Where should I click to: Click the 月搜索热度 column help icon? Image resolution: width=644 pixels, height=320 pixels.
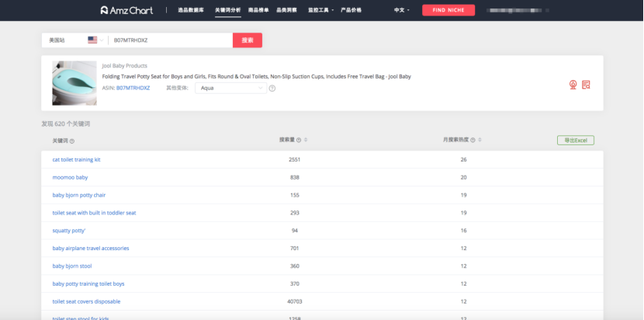click(473, 141)
